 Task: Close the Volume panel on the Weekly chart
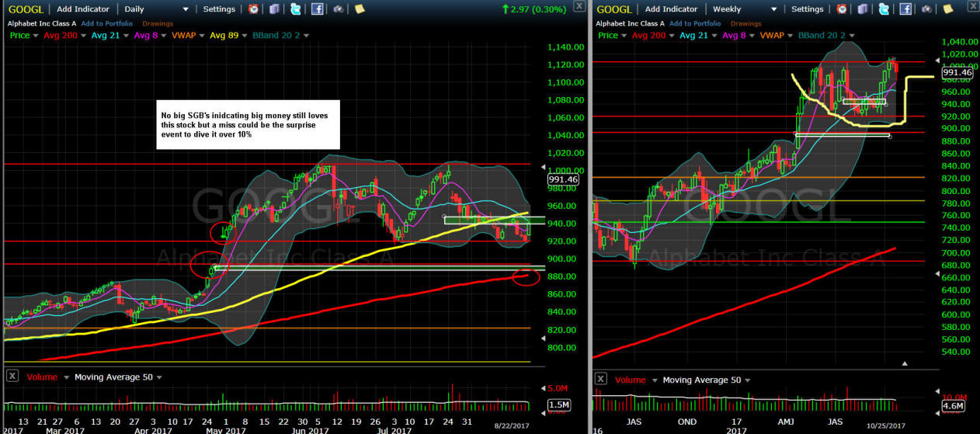[599, 379]
